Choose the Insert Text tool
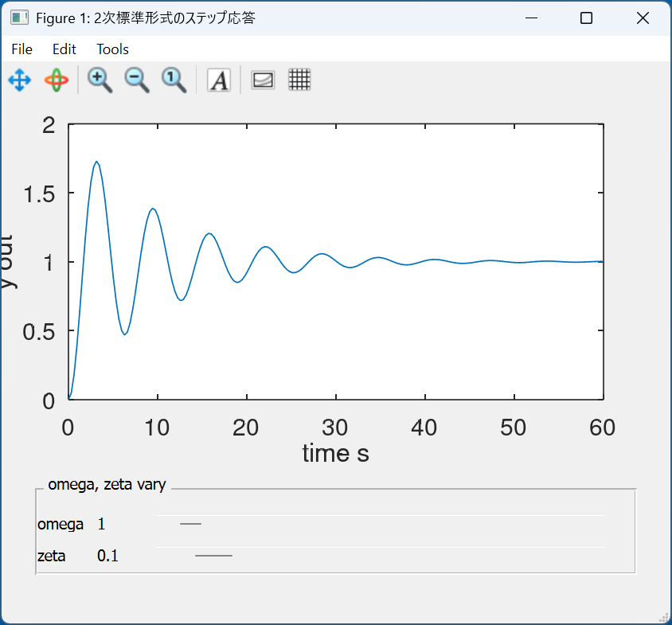The image size is (672, 625). [x=219, y=80]
